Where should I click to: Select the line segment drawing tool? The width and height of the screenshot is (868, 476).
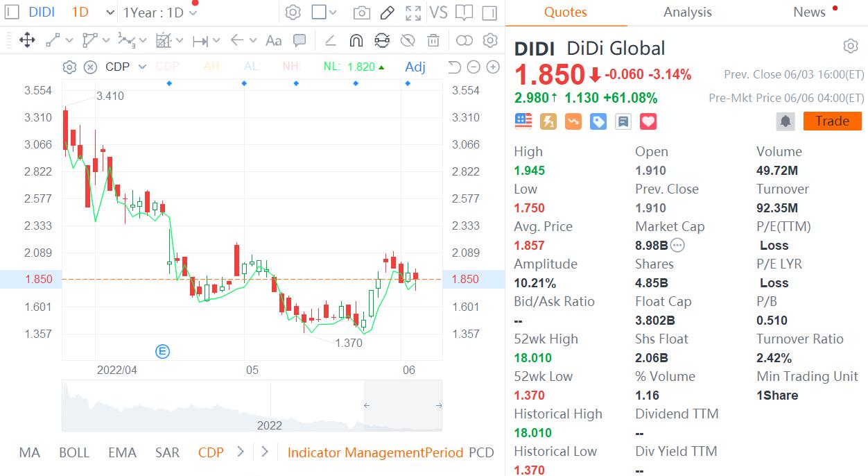53,40
